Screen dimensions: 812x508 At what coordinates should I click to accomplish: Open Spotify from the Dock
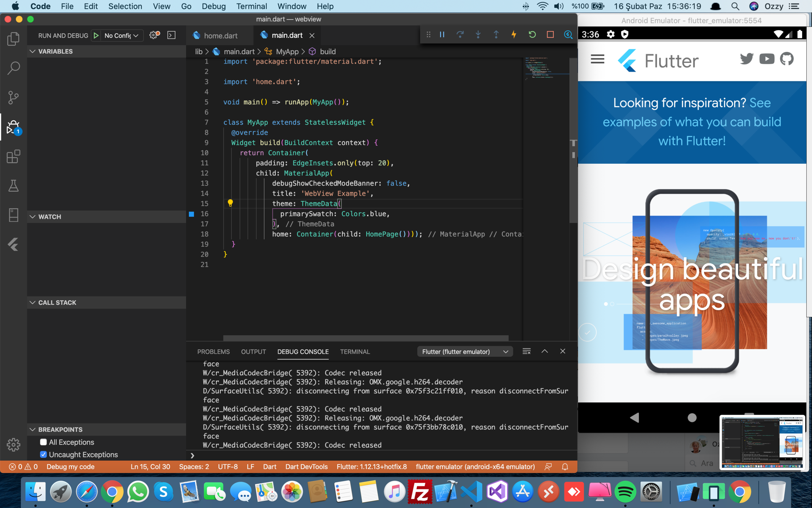coord(625,492)
